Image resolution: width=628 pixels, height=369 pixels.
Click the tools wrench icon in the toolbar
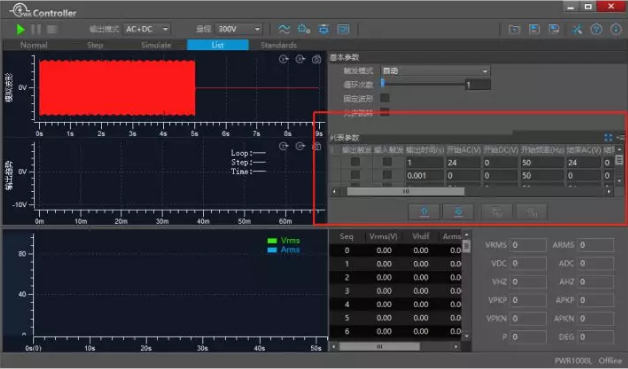(x=577, y=29)
